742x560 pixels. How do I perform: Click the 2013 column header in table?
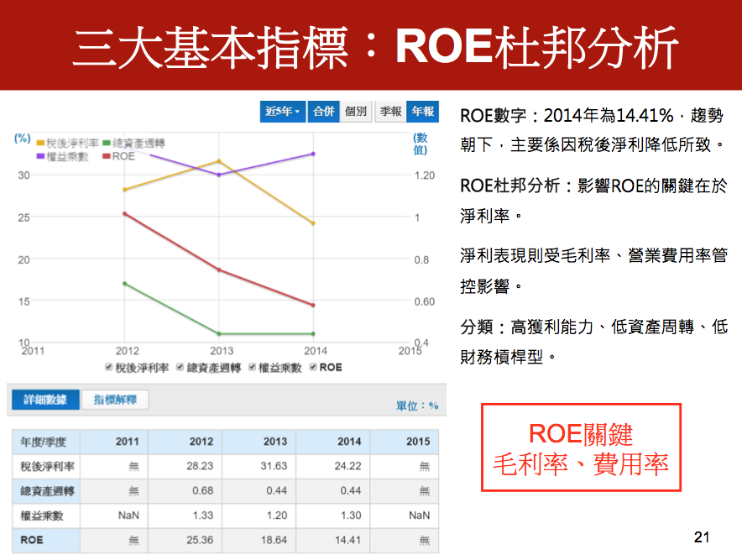coord(275,442)
